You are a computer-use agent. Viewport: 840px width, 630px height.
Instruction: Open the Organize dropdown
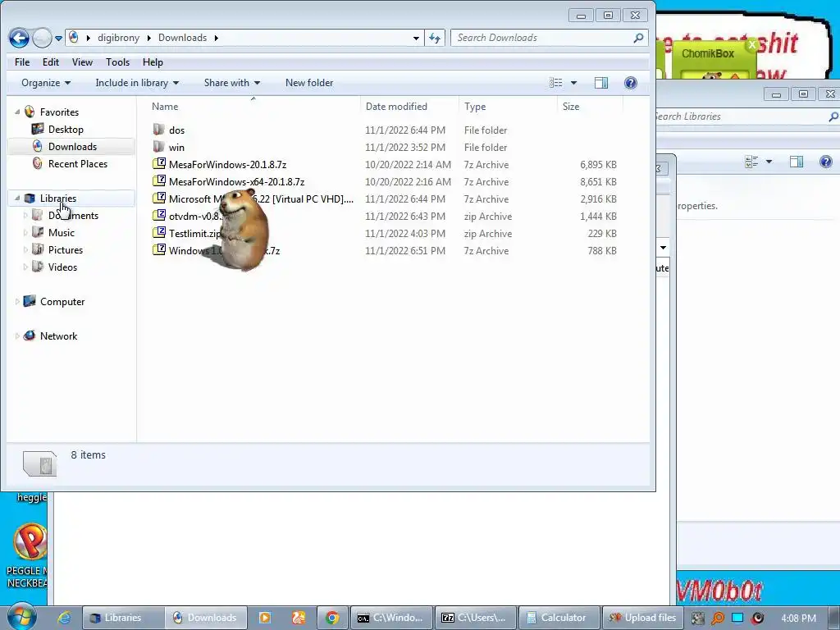pyautogui.click(x=46, y=83)
